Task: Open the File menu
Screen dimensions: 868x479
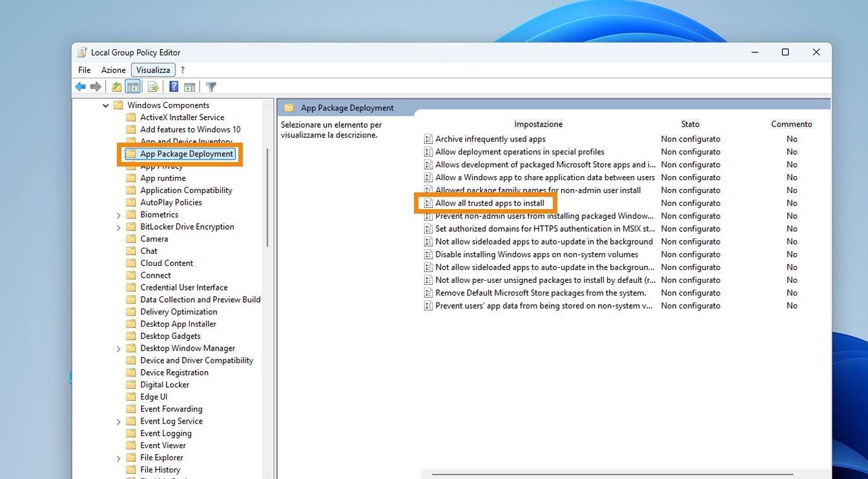Action: [85, 70]
